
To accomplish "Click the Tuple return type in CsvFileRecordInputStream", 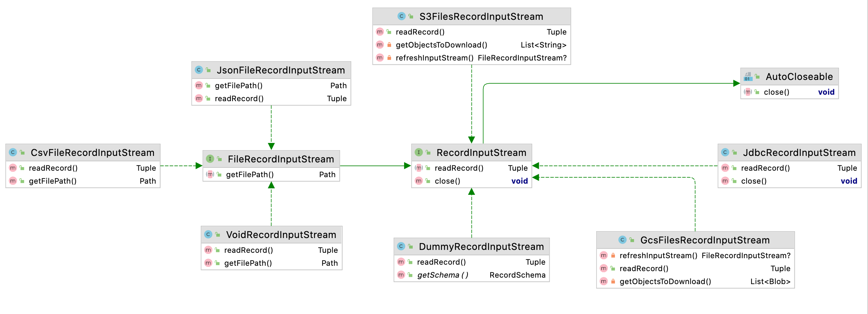I will coord(146,168).
